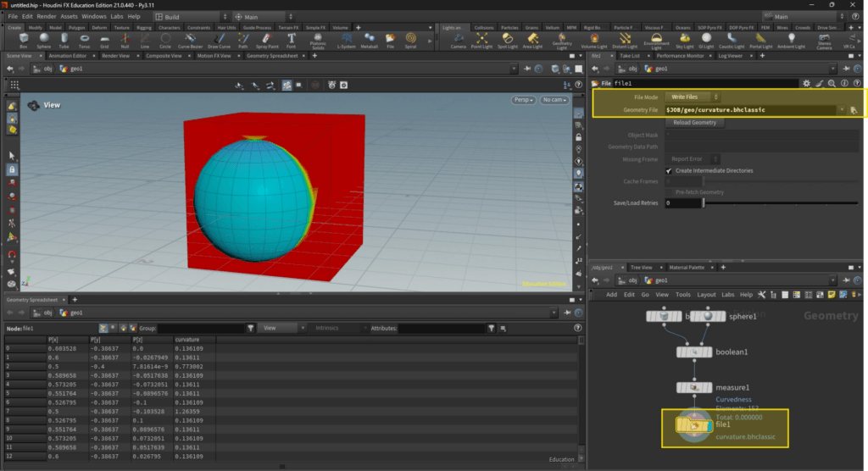Image resolution: width=868 pixels, height=471 pixels.
Task: Add a Distant Light from the shelf
Action: click(x=625, y=41)
